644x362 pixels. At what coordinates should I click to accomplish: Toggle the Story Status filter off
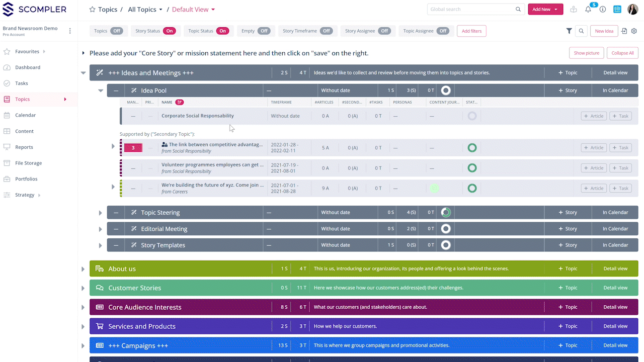pyautogui.click(x=170, y=31)
